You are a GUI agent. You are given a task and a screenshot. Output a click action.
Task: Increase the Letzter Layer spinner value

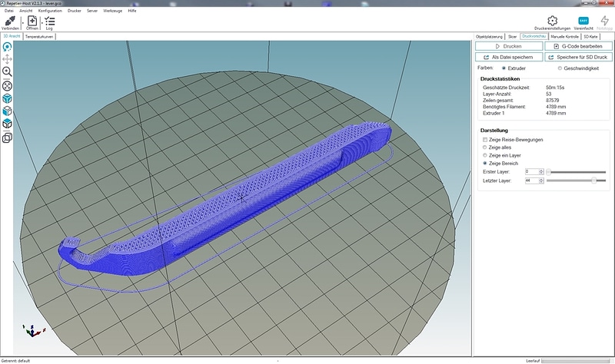541,179
